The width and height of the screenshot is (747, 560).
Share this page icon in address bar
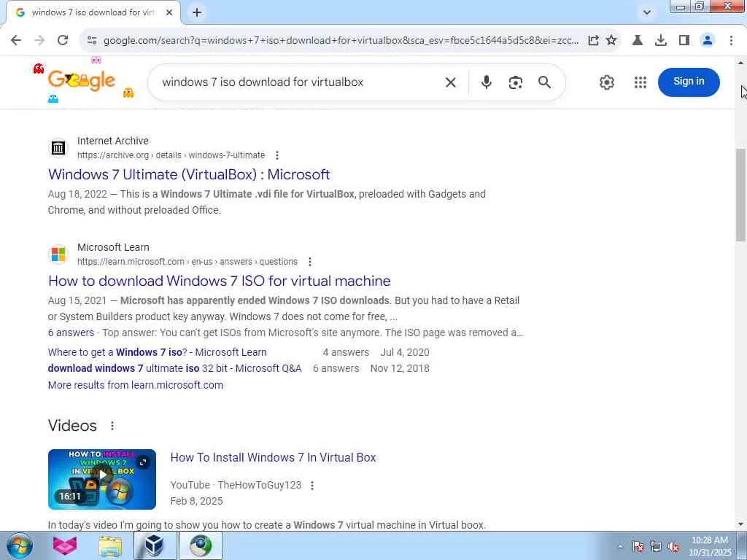[593, 41]
